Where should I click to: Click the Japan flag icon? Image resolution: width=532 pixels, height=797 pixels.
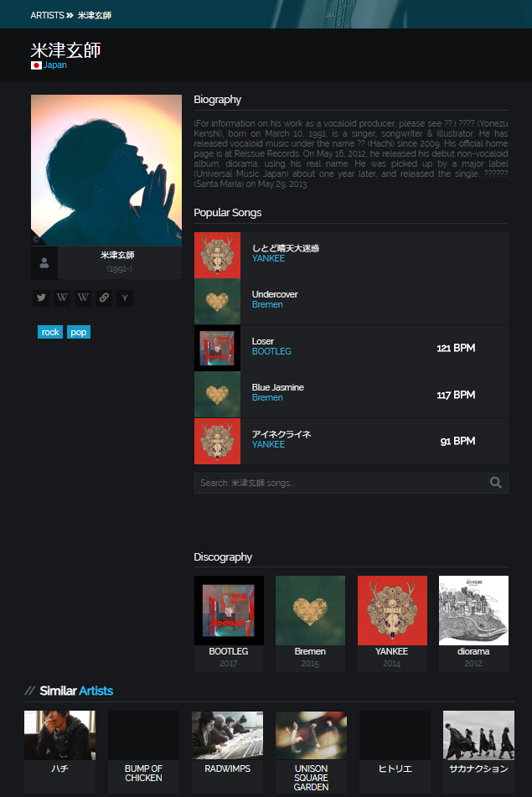click(36, 65)
